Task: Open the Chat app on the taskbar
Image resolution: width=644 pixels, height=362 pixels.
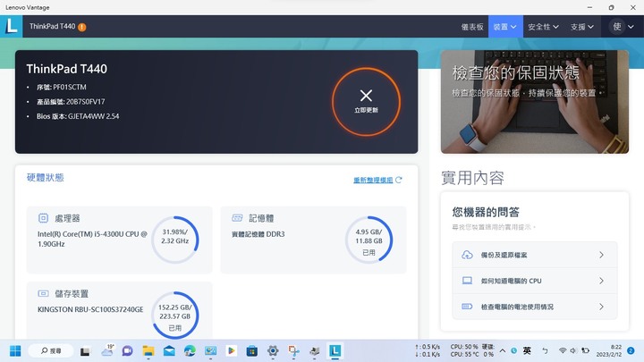Action: (127, 351)
